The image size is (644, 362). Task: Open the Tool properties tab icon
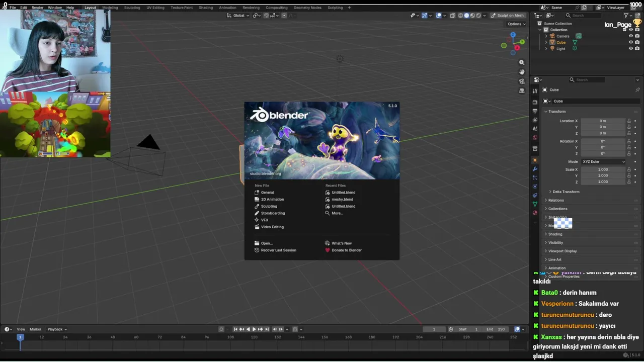(535, 90)
